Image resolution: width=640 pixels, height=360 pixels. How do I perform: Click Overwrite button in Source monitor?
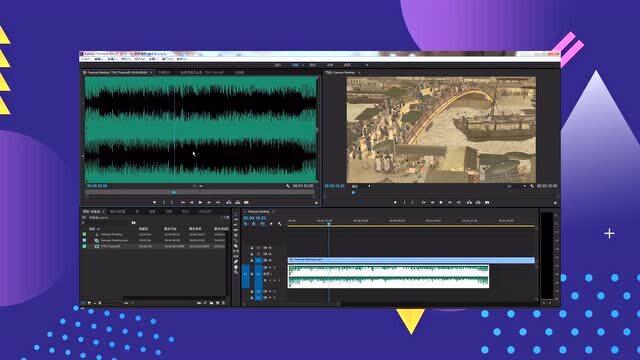coord(238,202)
